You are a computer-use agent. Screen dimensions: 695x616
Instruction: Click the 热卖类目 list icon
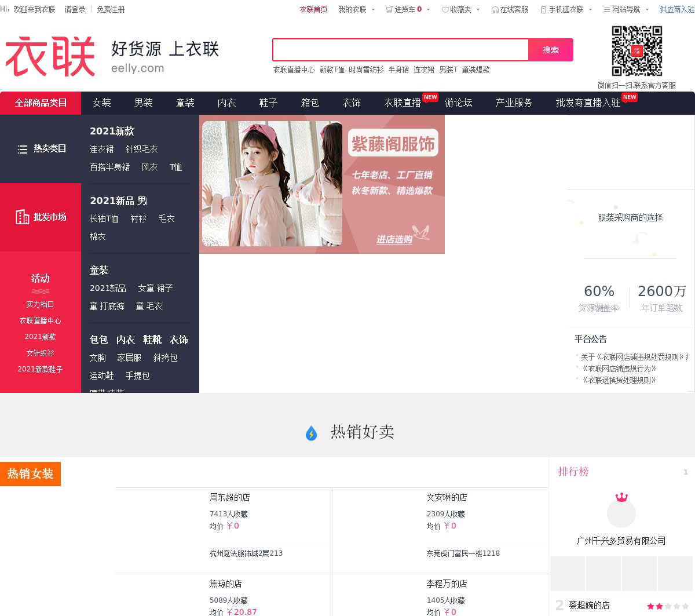pyautogui.click(x=23, y=150)
